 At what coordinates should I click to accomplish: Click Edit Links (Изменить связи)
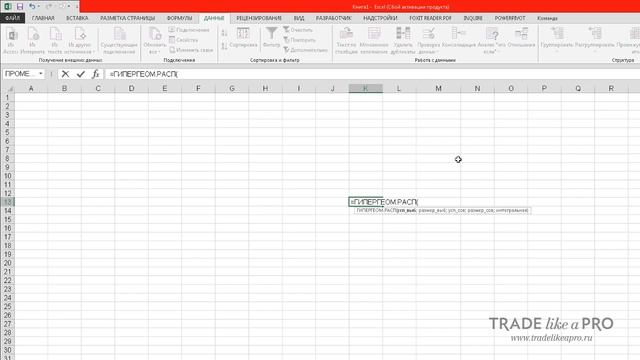point(191,50)
